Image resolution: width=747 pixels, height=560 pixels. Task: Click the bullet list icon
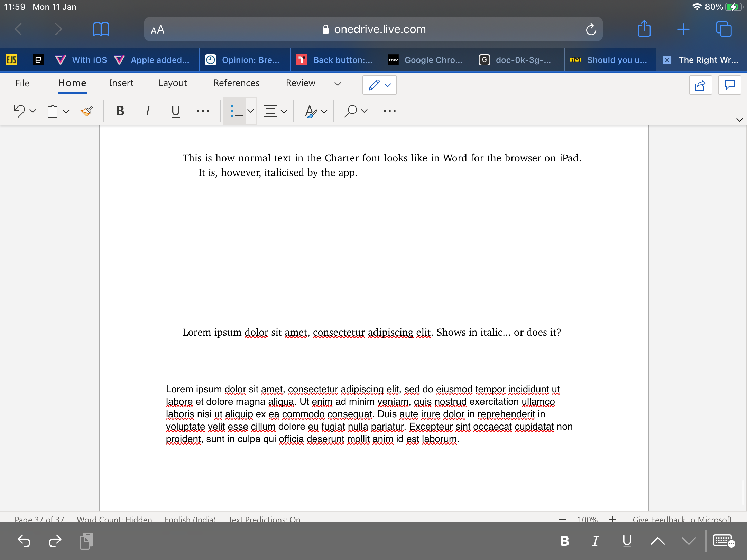[x=237, y=111]
